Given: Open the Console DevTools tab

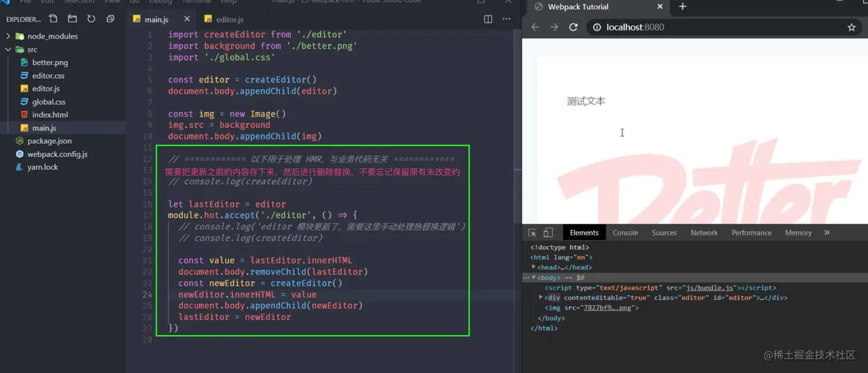Looking at the screenshot, I should coord(625,232).
